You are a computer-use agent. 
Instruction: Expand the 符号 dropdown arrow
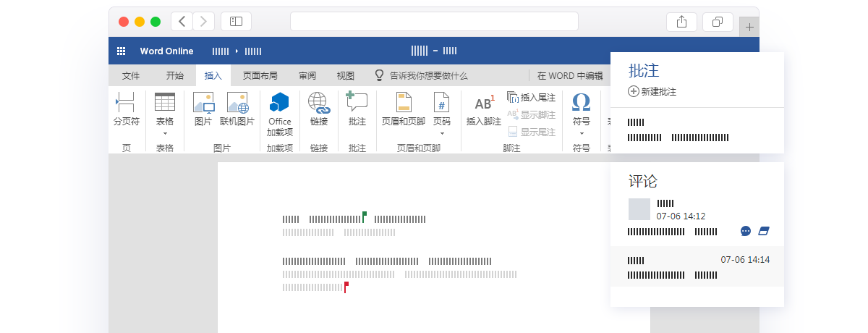pos(581,134)
